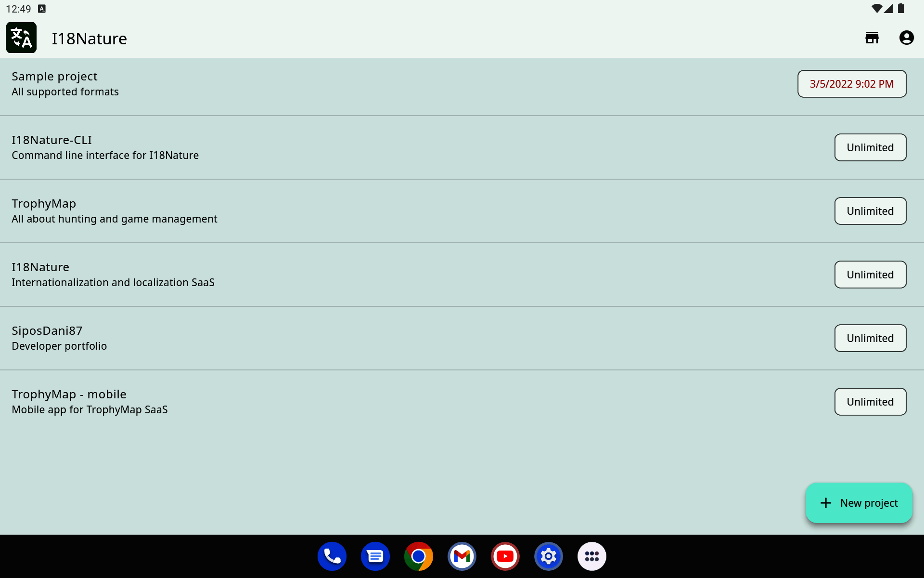Click Unlimited button for I18Nature-CLI
This screenshot has height=578, width=924.
(870, 147)
